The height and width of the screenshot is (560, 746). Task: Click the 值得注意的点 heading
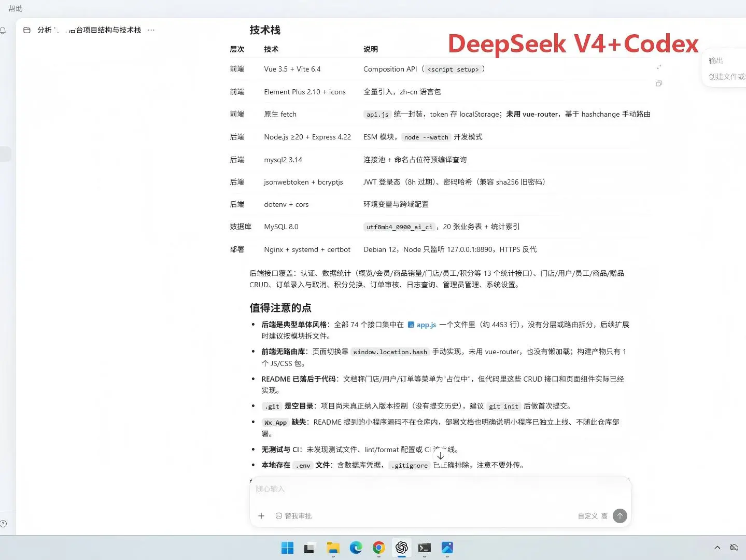pos(280,308)
